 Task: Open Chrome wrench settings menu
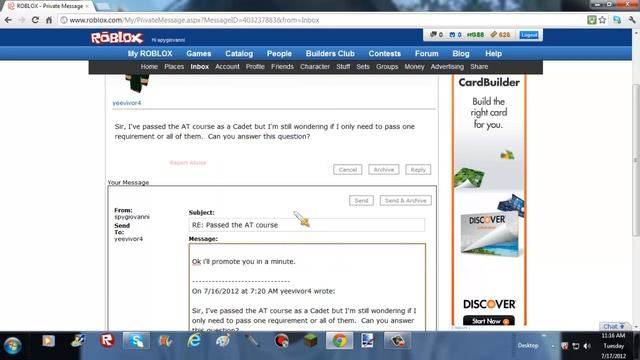tap(632, 20)
